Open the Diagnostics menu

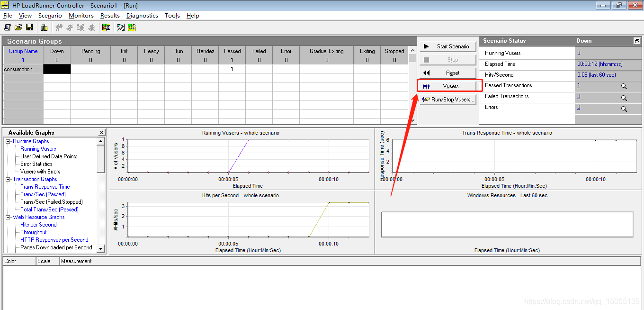click(x=142, y=15)
